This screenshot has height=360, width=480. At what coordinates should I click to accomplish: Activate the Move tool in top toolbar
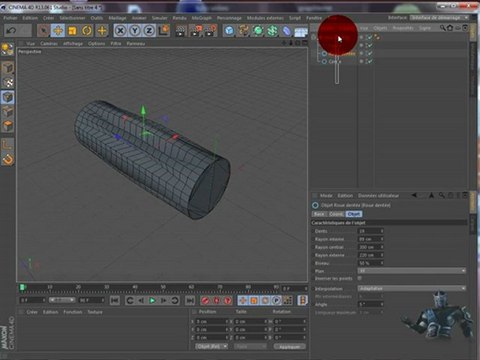tap(58, 31)
